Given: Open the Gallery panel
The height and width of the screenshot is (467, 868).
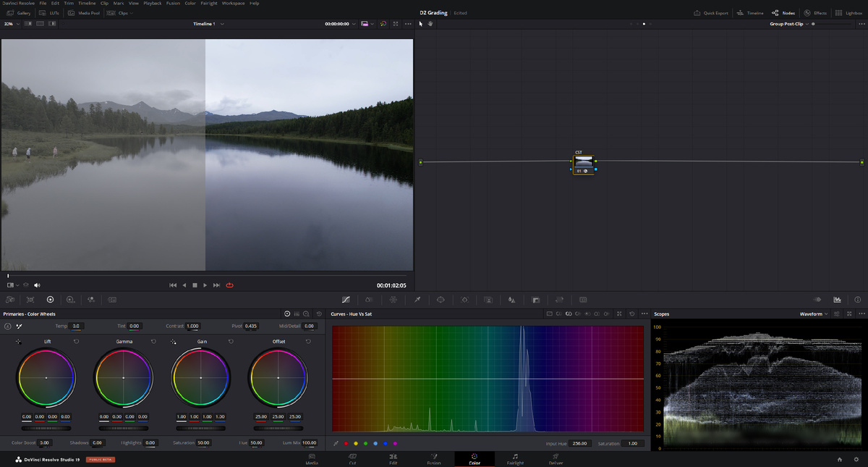Looking at the screenshot, I should click(19, 13).
